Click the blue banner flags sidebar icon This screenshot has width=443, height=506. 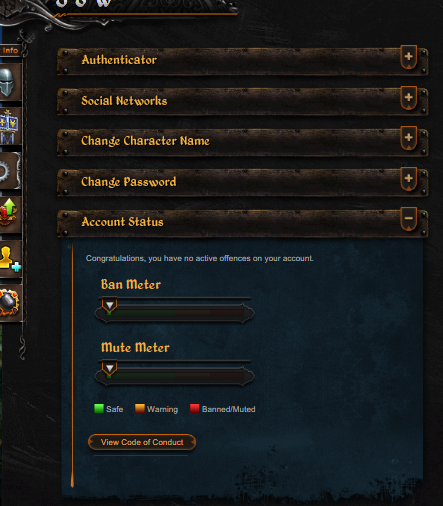click(9, 126)
